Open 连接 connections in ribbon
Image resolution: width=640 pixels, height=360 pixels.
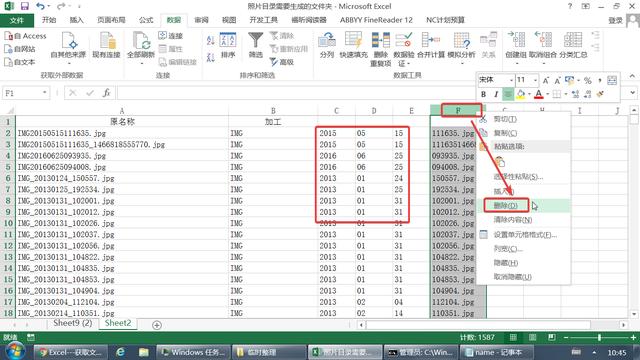171,36
